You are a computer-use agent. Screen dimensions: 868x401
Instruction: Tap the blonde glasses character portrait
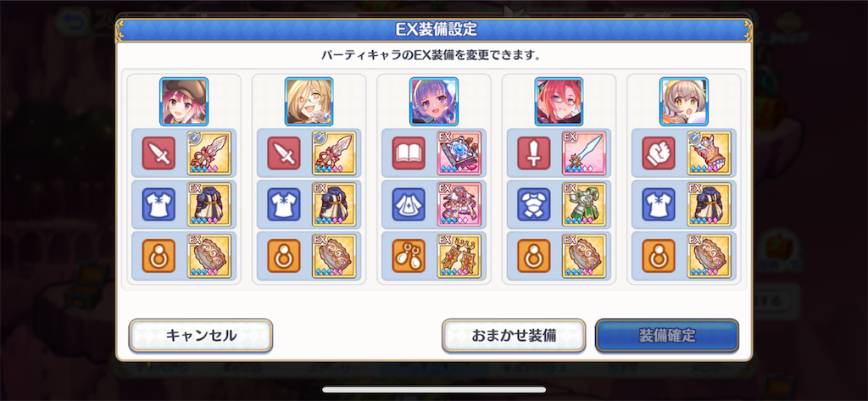coord(309,102)
